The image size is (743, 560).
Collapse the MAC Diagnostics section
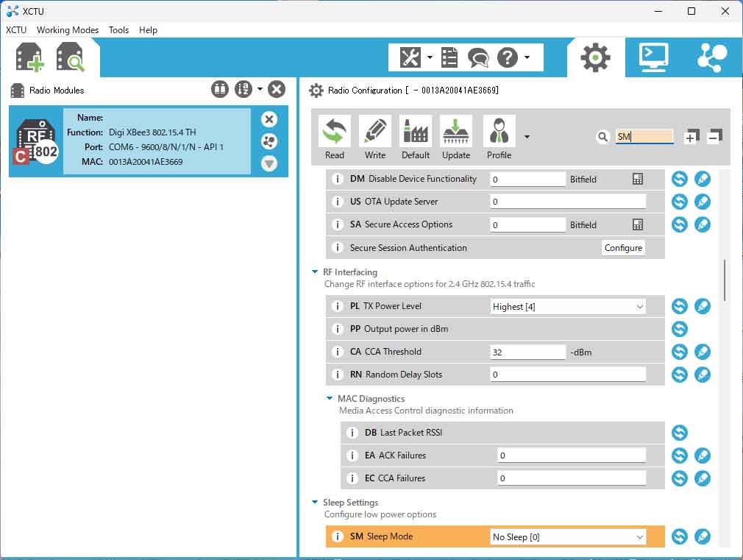point(330,398)
